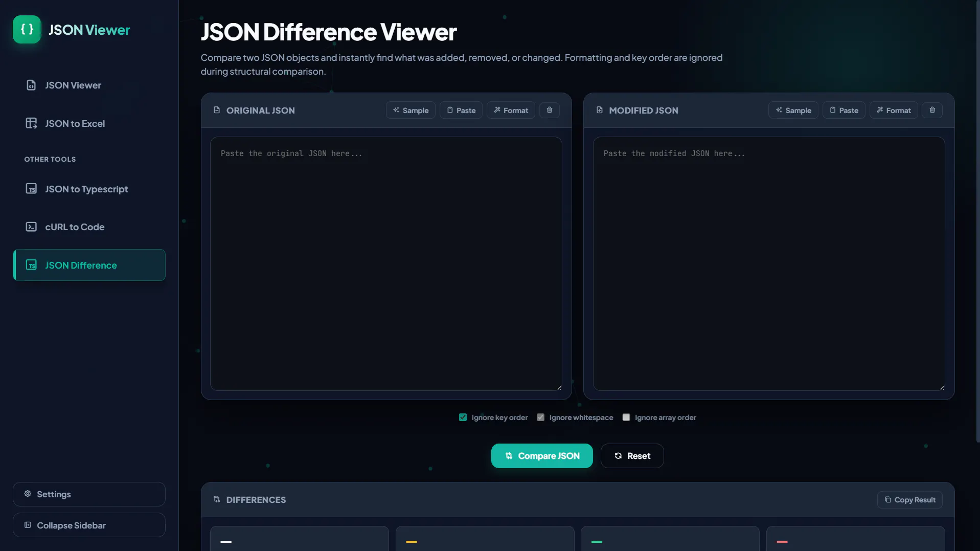Load Sample into Modified JSON

tap(793, 110)
